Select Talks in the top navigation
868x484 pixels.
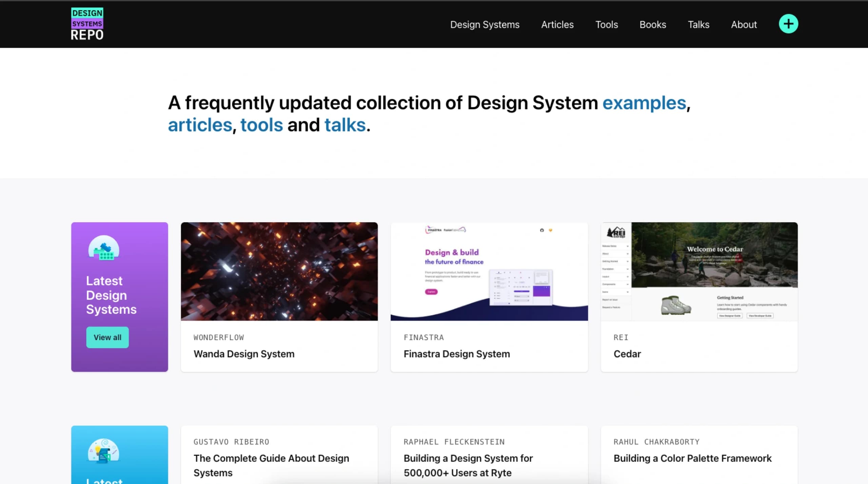[698, 24]
